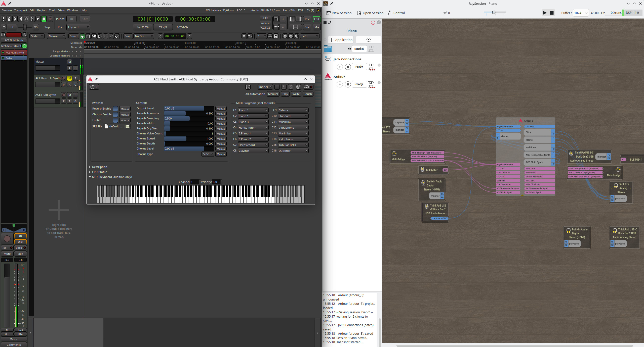Open RaySession hamburger menu

(325, 22)
